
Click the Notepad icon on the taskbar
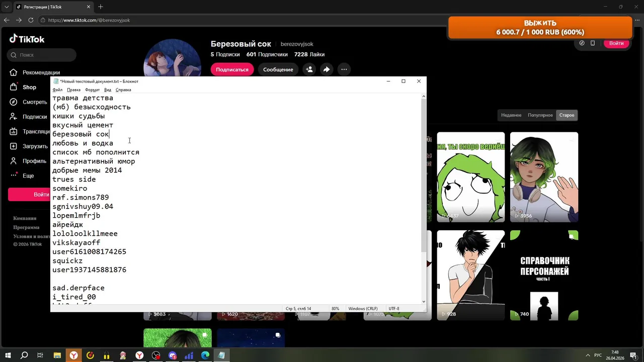point(221,355)
